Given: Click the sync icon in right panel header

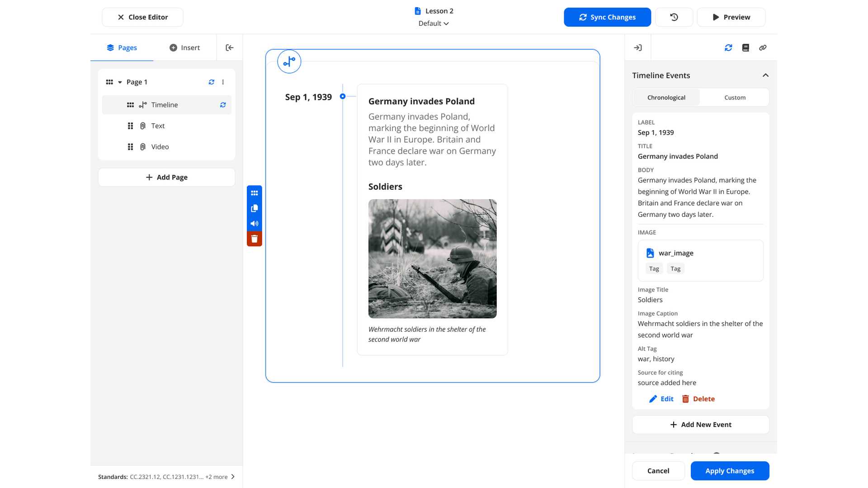Looking at the screenshot, I should (728, 47).
